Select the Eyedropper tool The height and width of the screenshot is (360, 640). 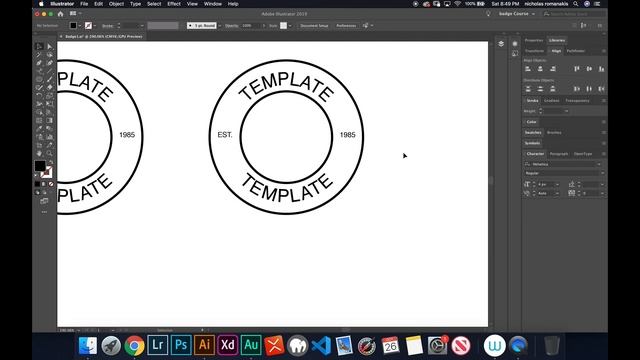tap(39, 129)
